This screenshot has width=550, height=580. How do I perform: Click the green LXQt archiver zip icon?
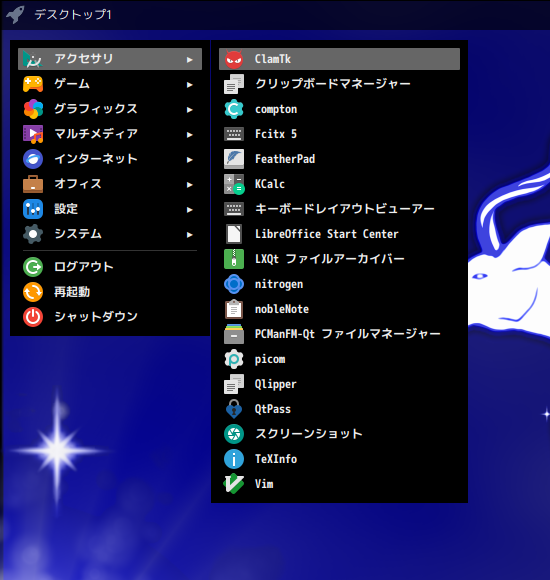click(234, 259)
